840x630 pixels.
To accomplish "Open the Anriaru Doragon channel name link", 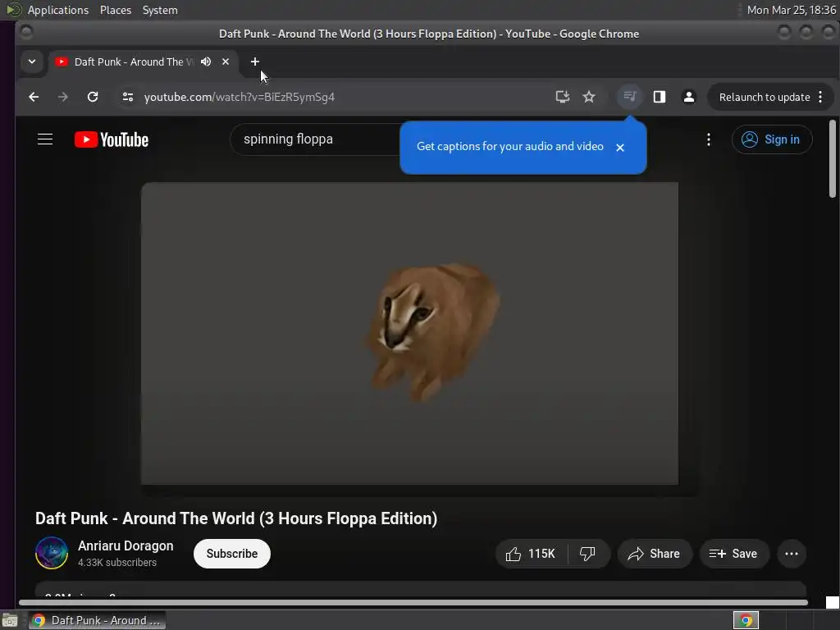I will [x=126, y=546].
